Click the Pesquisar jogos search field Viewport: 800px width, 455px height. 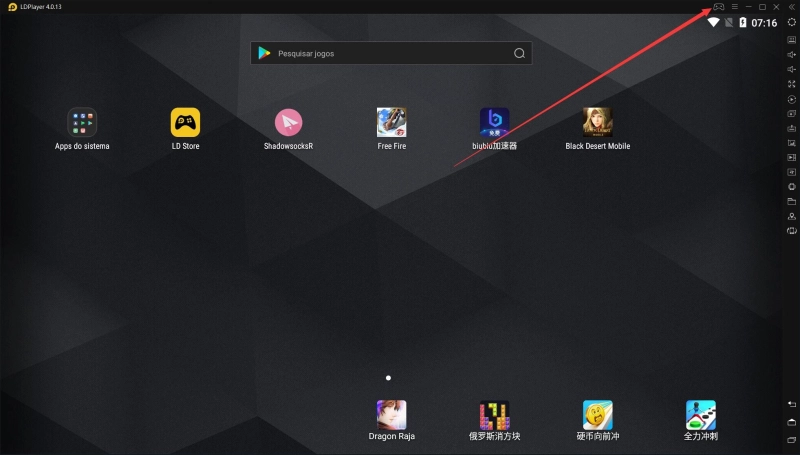point(380,53)
